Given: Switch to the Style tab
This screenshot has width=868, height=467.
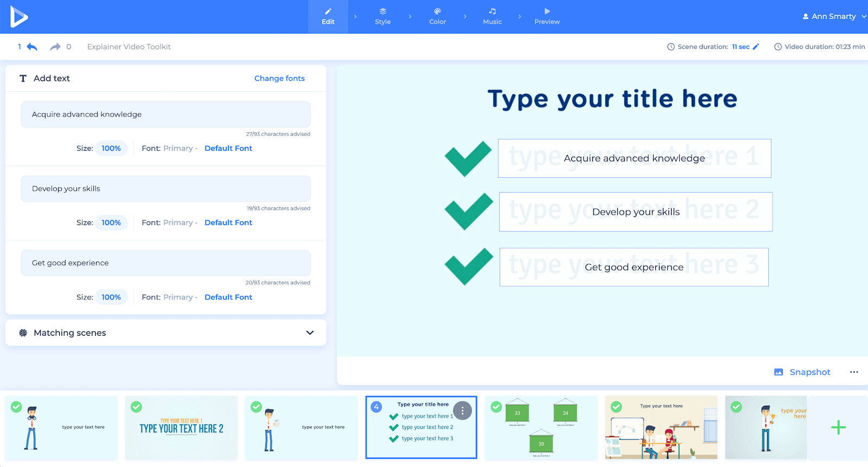Looking at the screenshot, I should (382, 16).
